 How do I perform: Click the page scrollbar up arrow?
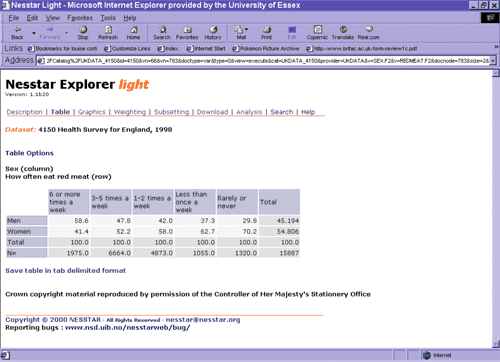(x=496, y=73)
